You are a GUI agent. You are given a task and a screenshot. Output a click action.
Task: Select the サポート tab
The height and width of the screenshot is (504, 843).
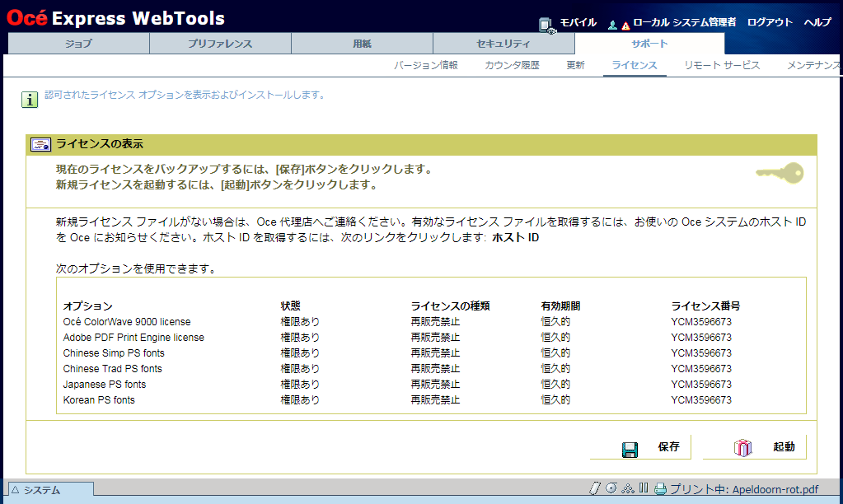coord(649,44)
